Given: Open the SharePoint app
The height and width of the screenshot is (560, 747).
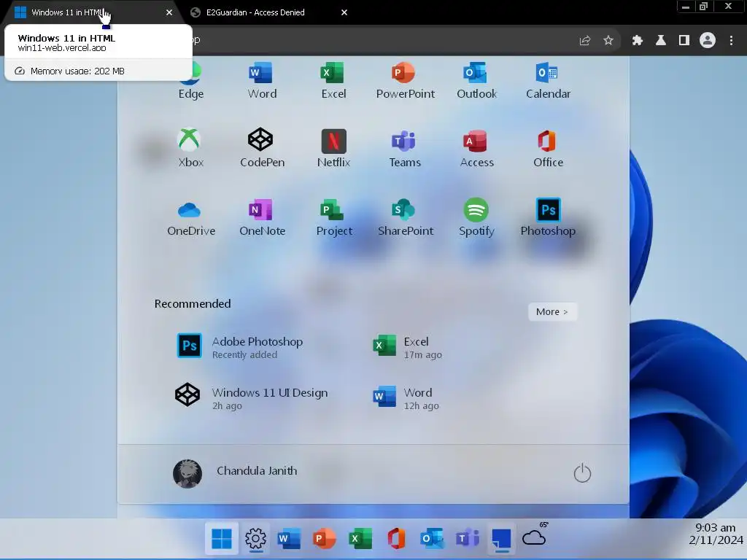Looking at the screenshot, I should pos(405,217).
